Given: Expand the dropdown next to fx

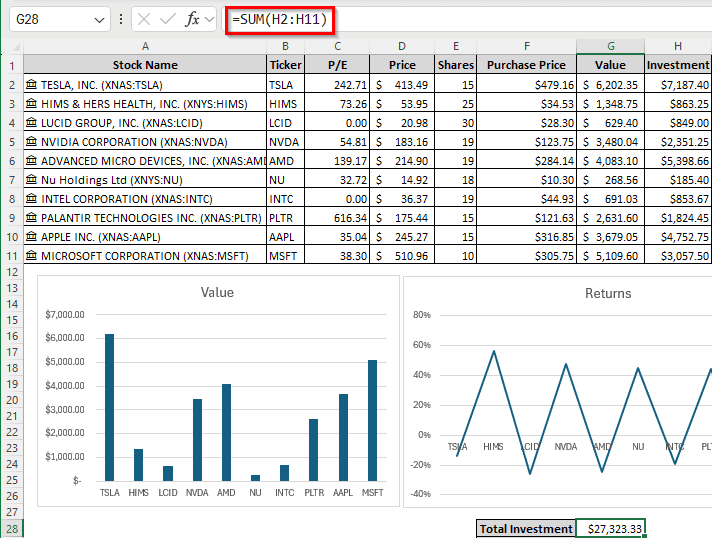Looking at the screenshot, I should pyautogui.click(x=209, y=20).
